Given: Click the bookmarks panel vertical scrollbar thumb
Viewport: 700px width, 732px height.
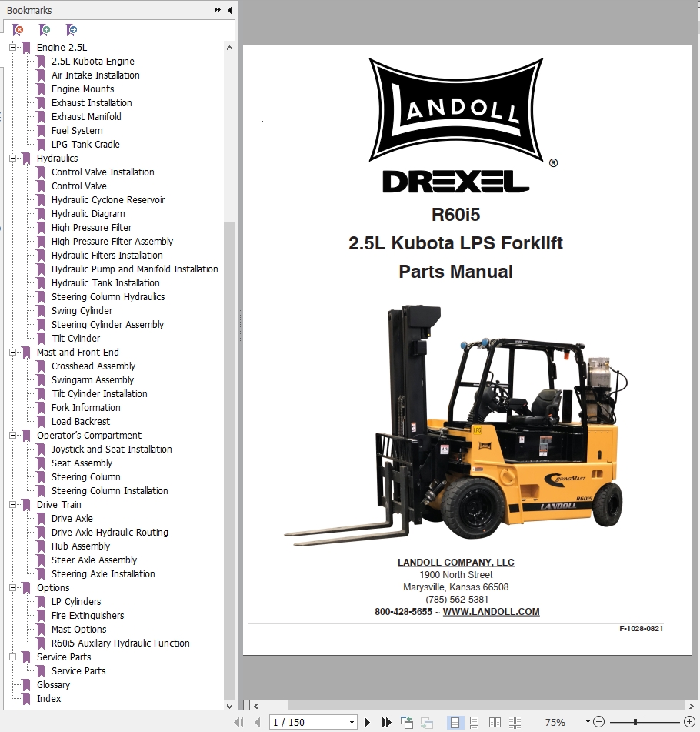Looking at the screenshot, I should click(229, 460).
